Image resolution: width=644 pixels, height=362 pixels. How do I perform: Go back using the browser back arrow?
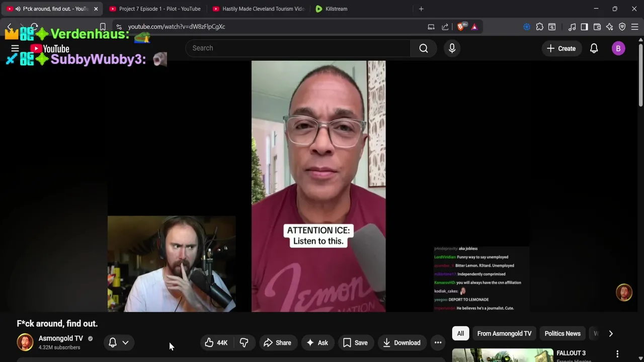tap(9, 27)
